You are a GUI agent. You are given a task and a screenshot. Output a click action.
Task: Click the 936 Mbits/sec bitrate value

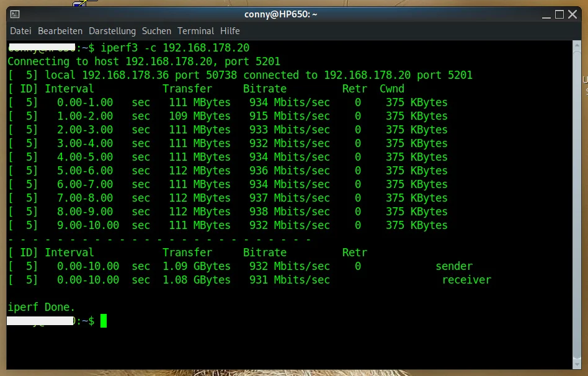pyautogui.click(x=290, y=171)
